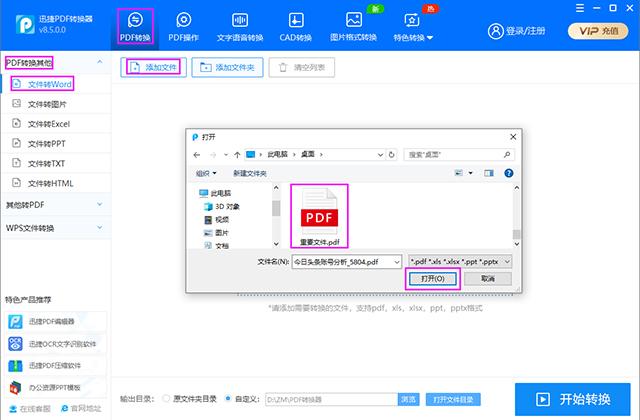Viewport: 640px width, 420px height.
Task: Click the dialog help icon
Action: click(x=509, y=173)
